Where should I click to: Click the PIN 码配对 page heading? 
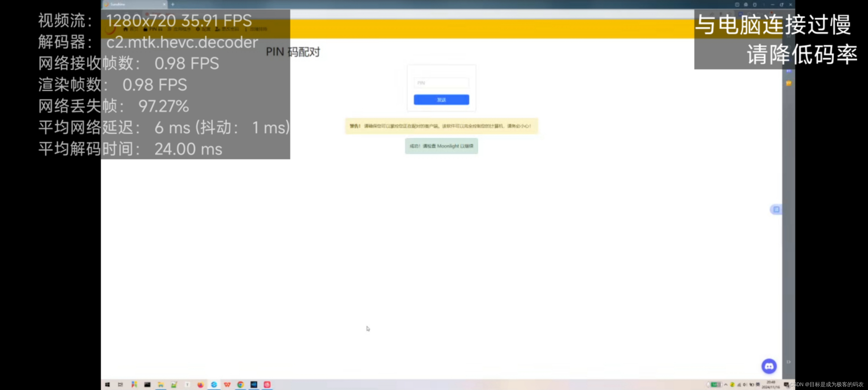click(293, 52)
